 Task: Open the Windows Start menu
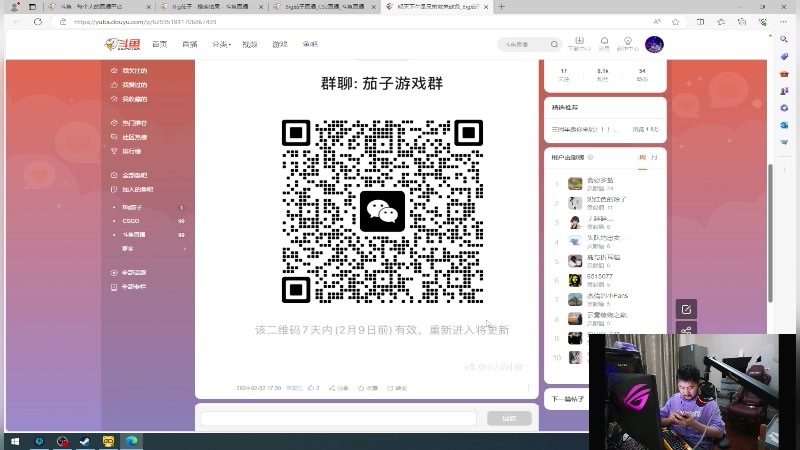click(x=15, y=441)
